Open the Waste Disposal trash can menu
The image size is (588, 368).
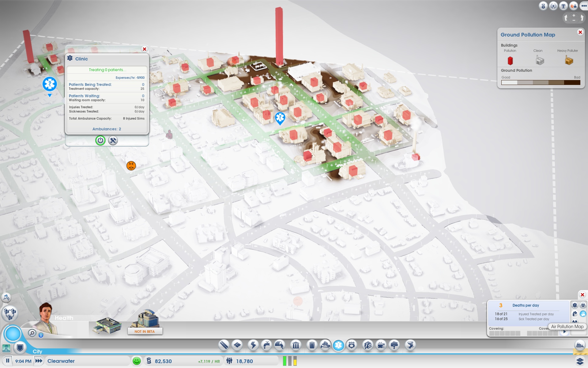pyautogui.click(x=312, y=345)
